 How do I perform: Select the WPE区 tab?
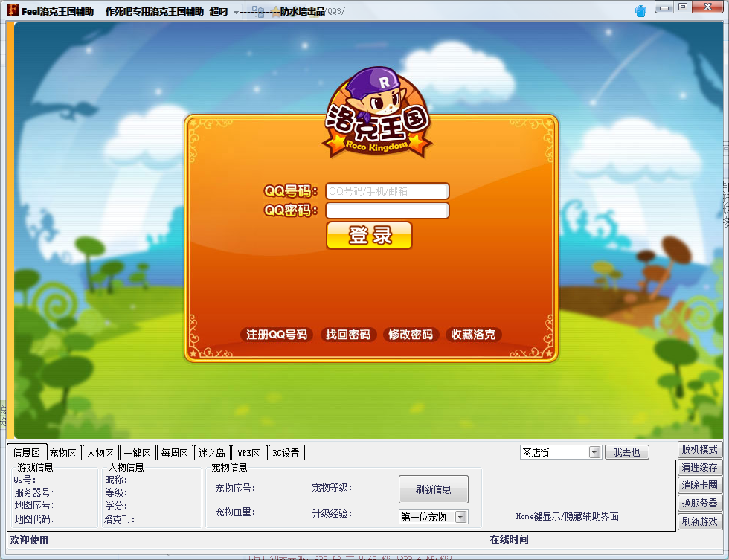pyautogui.click(x=248, y=453)
